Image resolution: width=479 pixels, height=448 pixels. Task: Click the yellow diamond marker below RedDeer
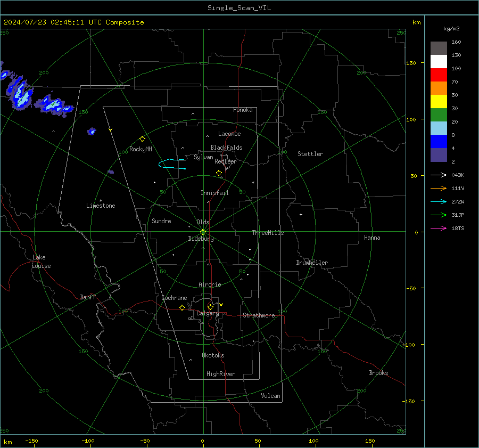[219, 173]
